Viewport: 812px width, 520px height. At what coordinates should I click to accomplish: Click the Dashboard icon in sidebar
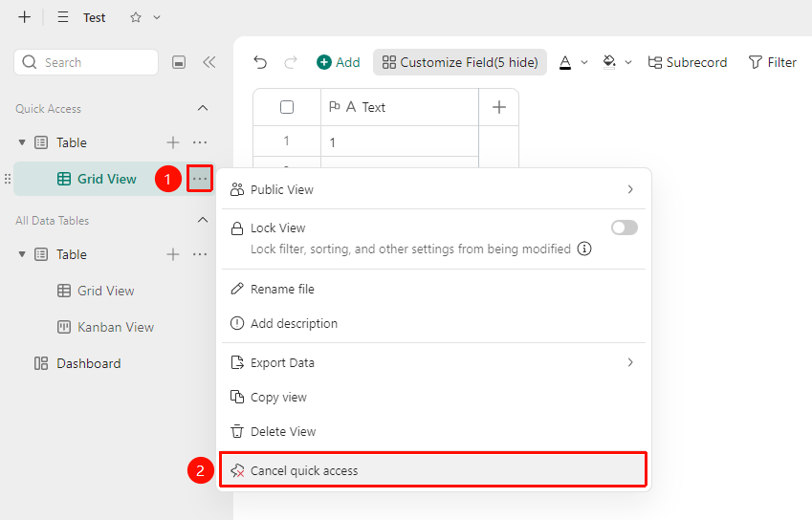[41, 363]
